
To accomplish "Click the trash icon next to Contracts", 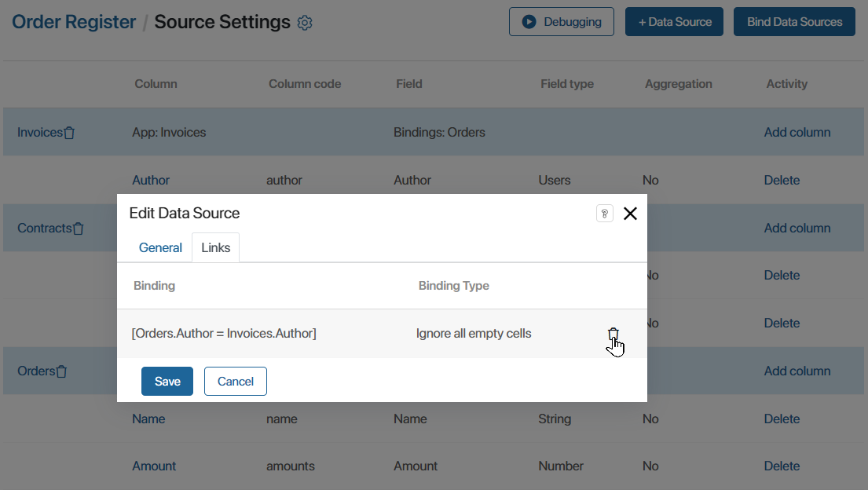I will [x=79, y=229].
